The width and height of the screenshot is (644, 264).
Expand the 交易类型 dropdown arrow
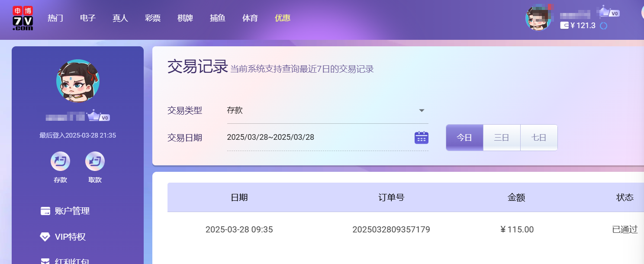(x=422, y=110)
